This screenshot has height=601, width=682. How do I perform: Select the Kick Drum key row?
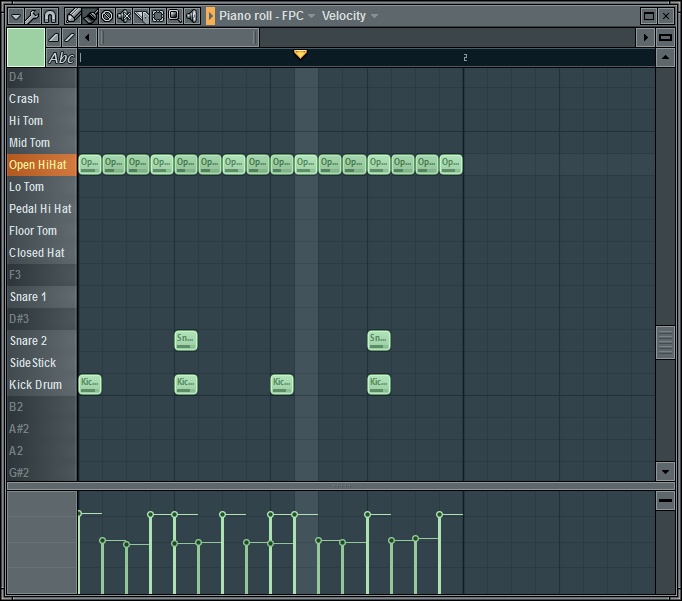pos(42,385)
